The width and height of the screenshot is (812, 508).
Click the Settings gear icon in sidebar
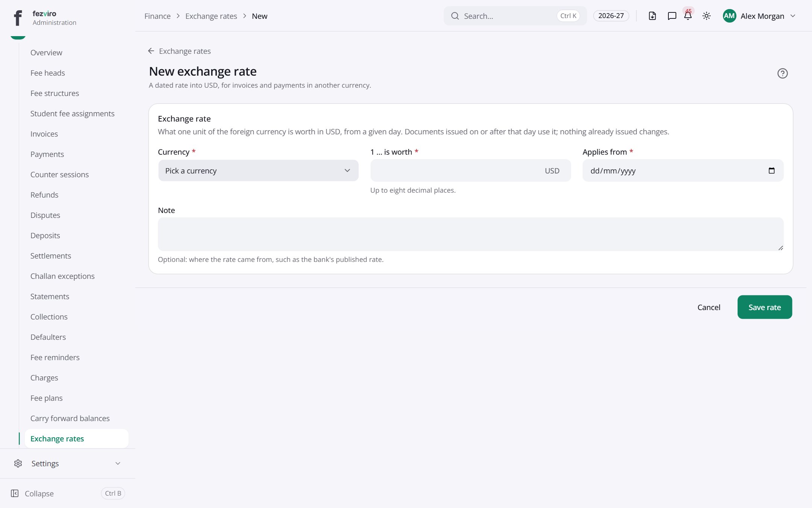click(x=18, y=463)
